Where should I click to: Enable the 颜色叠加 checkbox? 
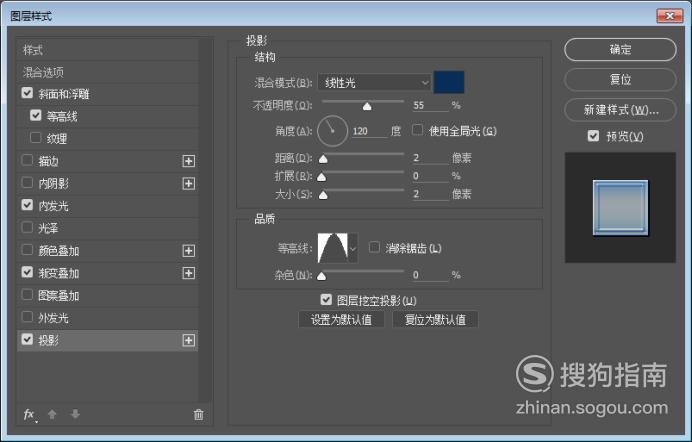[27, 250]
